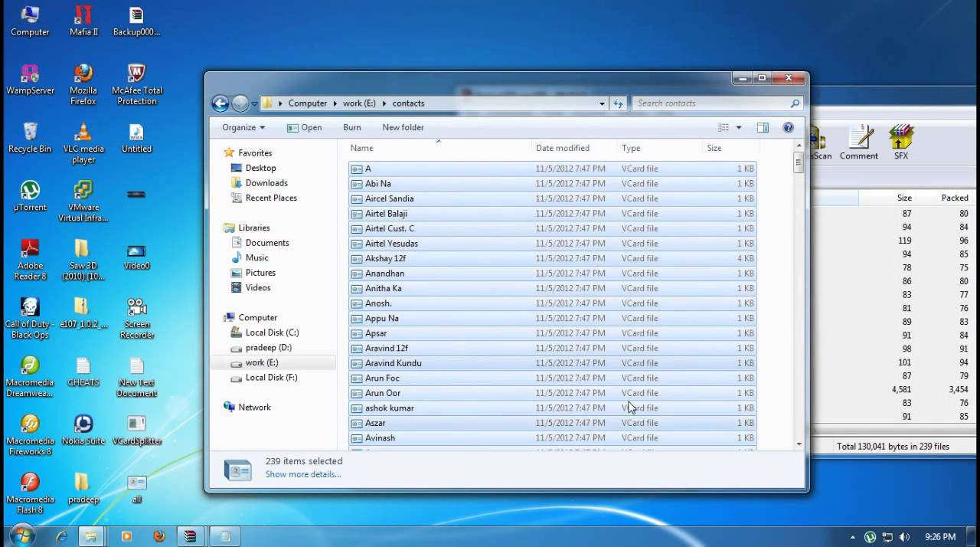
Task: Show hidden icons in the system tray
Action: [x=853, y=537]
